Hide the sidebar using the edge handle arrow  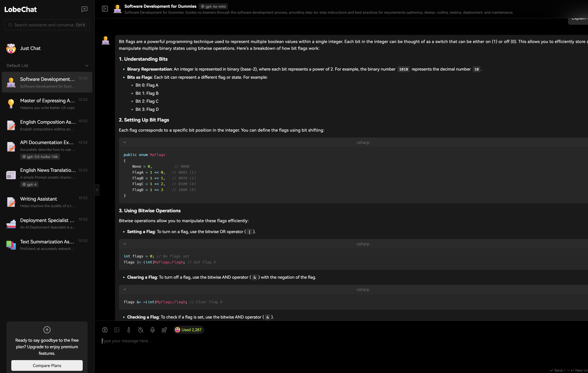[97, 190]
